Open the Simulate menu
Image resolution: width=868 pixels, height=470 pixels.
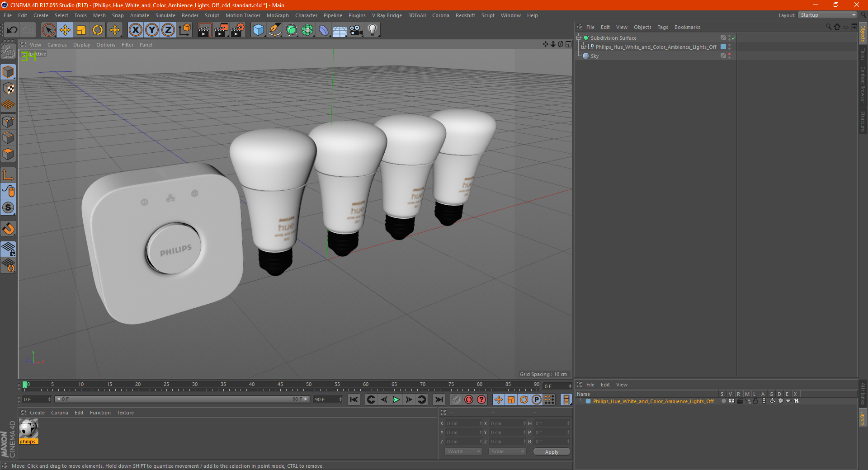pyautogui.click(x=165, y=15)
